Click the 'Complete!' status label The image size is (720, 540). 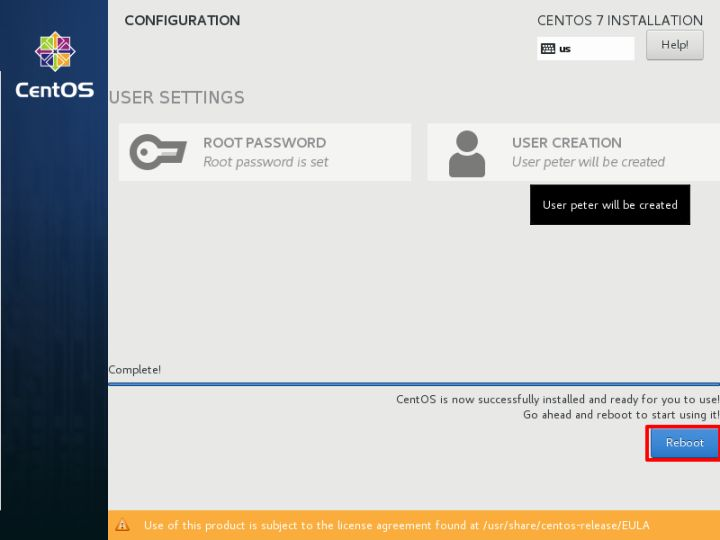click(135, 370)
